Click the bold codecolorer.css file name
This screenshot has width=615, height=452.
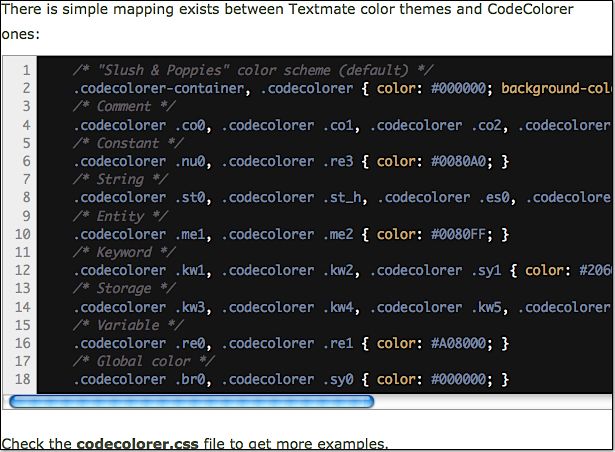(137, 444)
